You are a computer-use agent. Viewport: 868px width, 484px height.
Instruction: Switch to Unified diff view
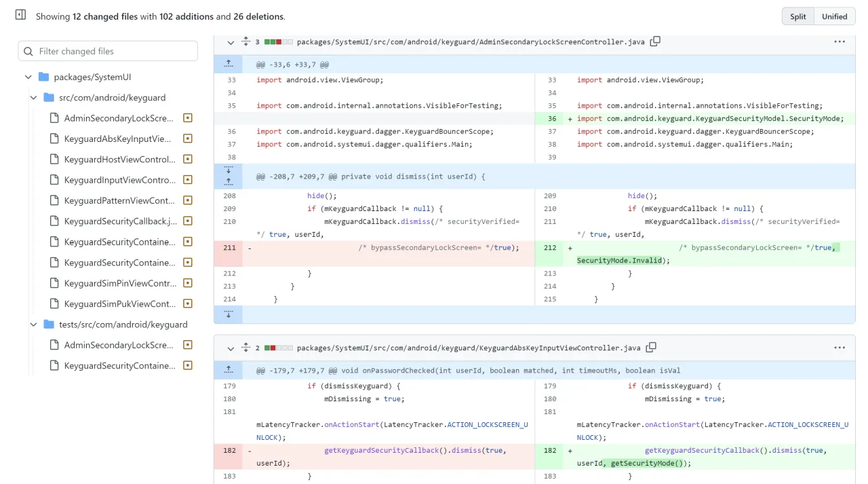click(x=834, y=16)
